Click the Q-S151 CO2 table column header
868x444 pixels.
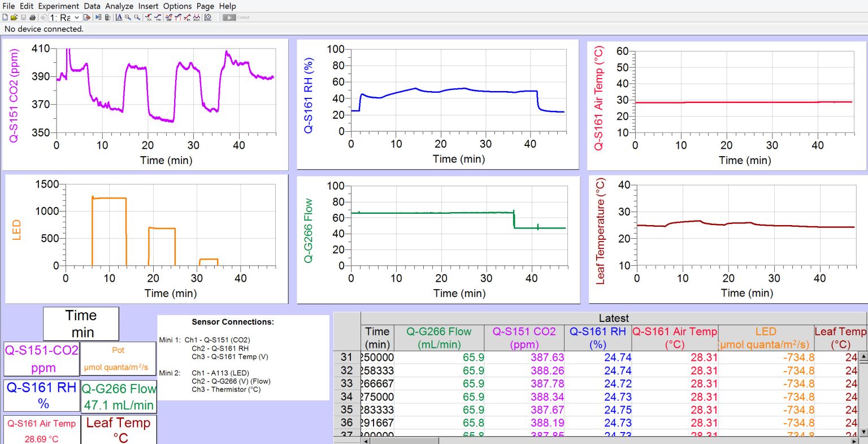point(524,338)
